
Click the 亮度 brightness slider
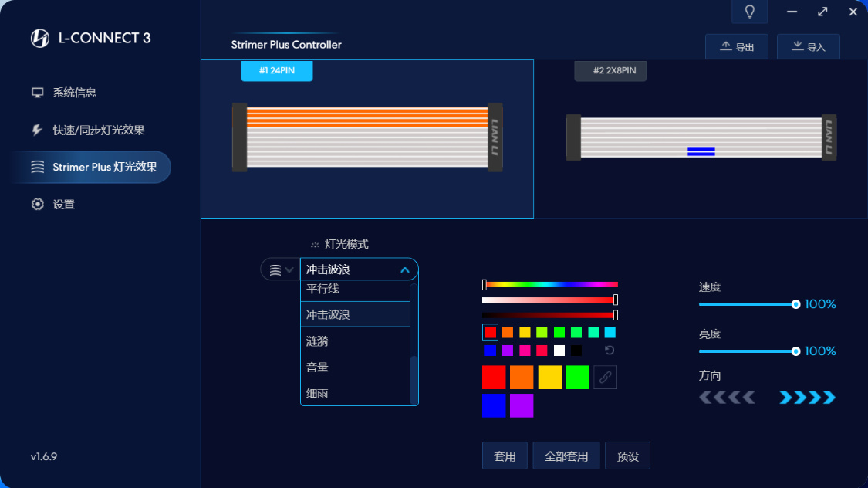749,351
